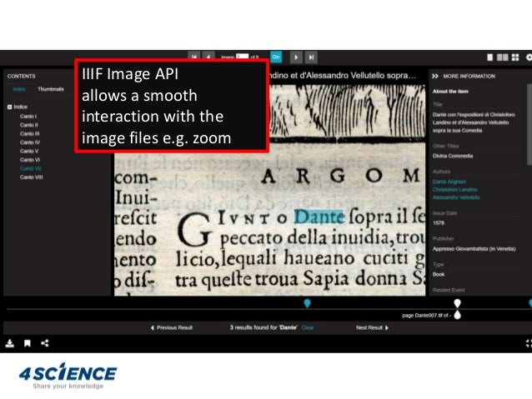Click the bookmark icon
This screenshot has width=532, height=399.
click(28, 343)
